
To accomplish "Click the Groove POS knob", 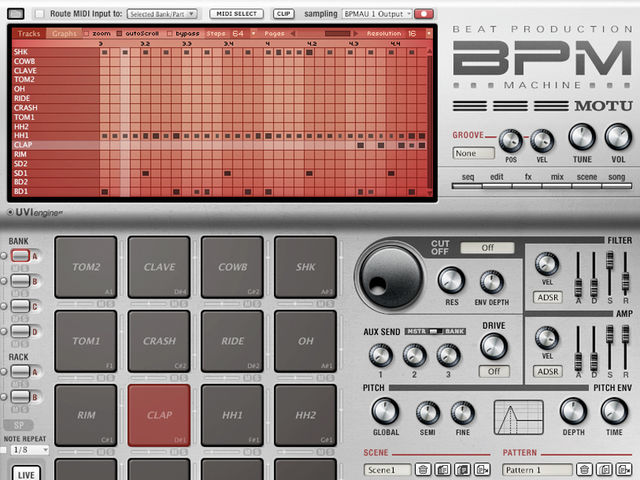I will [511, 140].
